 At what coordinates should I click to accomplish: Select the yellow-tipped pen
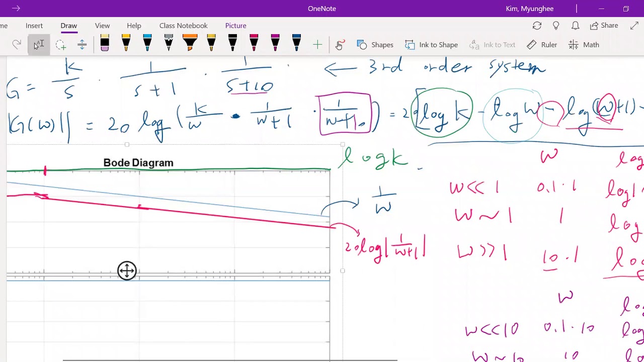[126, 43]
